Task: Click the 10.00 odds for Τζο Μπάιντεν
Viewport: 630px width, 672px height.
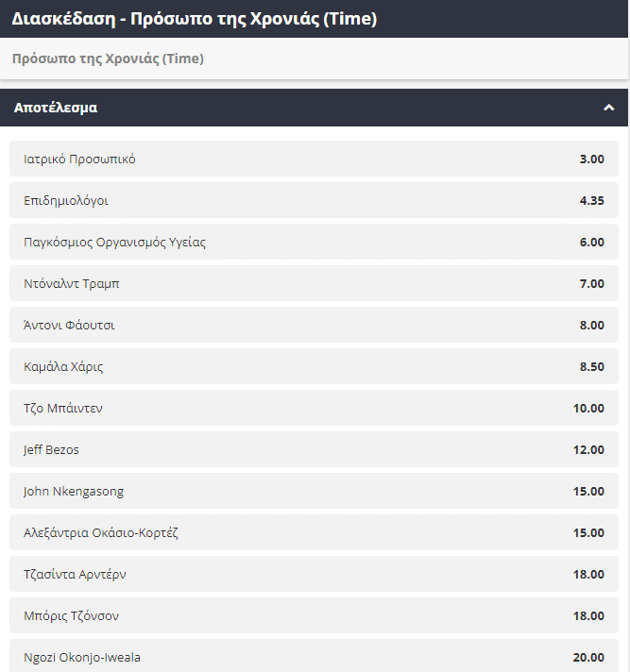Action: tap(588, 408)
